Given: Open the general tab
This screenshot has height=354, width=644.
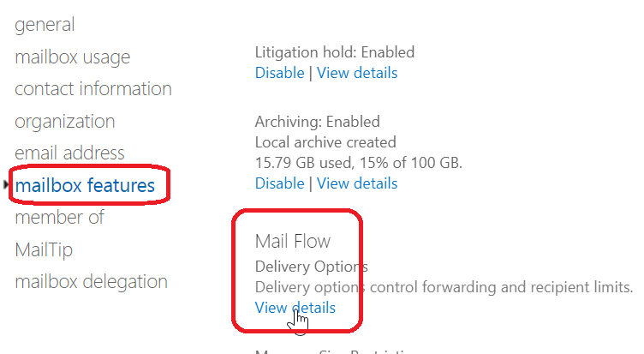Looking at the screenshot, I should (x=45, y=25).
